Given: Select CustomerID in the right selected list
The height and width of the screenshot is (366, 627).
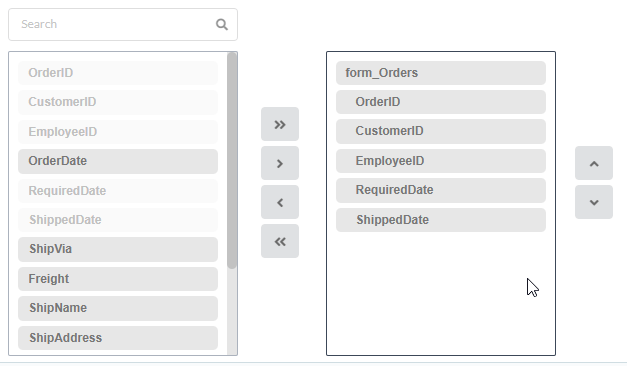Looking at the screenshot, I should coord(441,131).
